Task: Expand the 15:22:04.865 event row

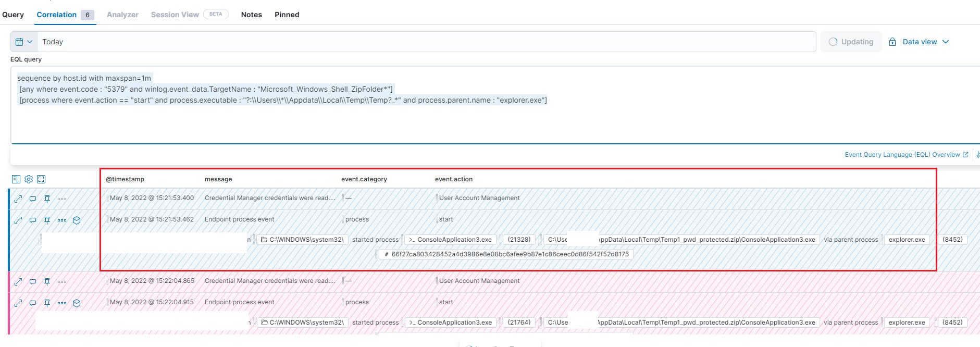Action: click(x=18, y=281)
